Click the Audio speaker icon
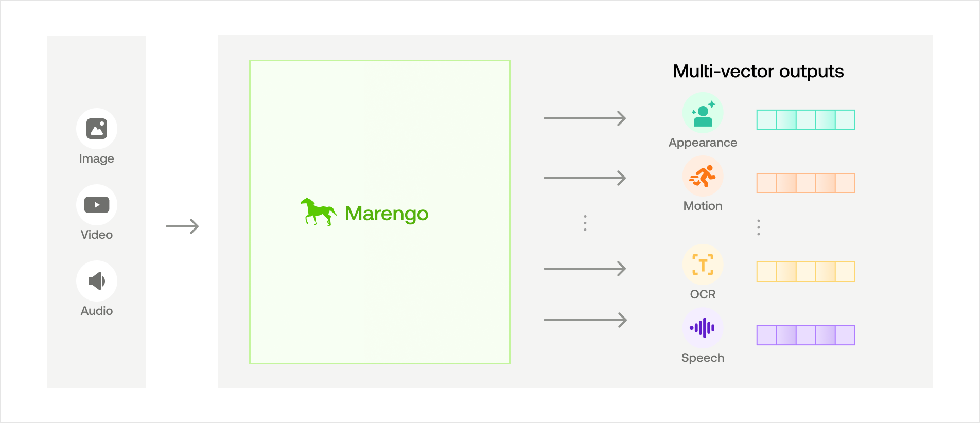This screenshot has width=980, height=423. [97, 281]
